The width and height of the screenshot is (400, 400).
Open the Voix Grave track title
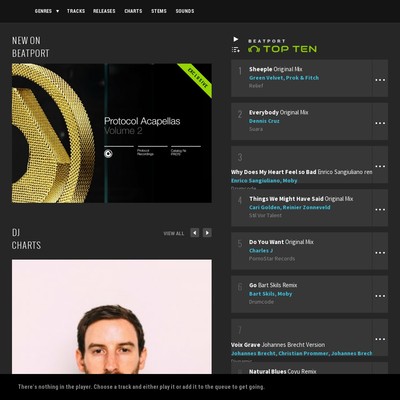[x=278, y=345]
